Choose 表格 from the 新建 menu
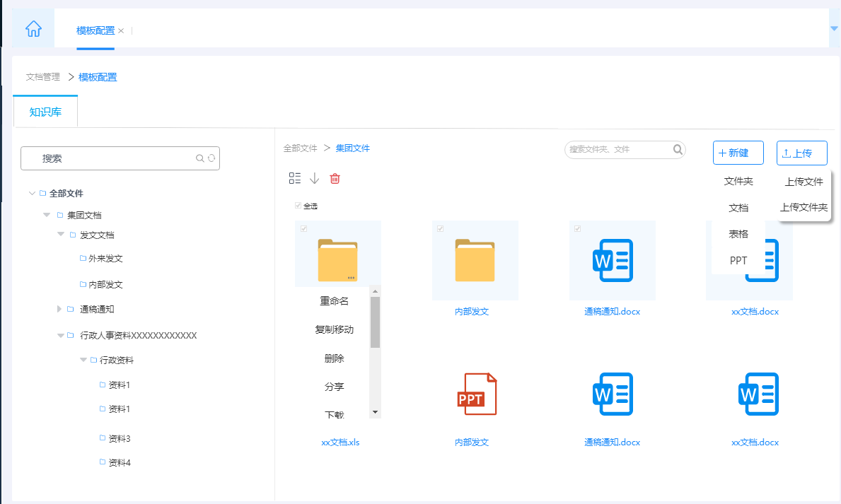841x504 pixels. 738,234
